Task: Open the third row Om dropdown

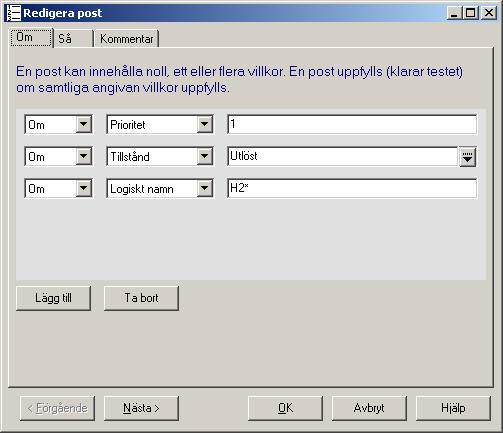Action: pos(83,189)
